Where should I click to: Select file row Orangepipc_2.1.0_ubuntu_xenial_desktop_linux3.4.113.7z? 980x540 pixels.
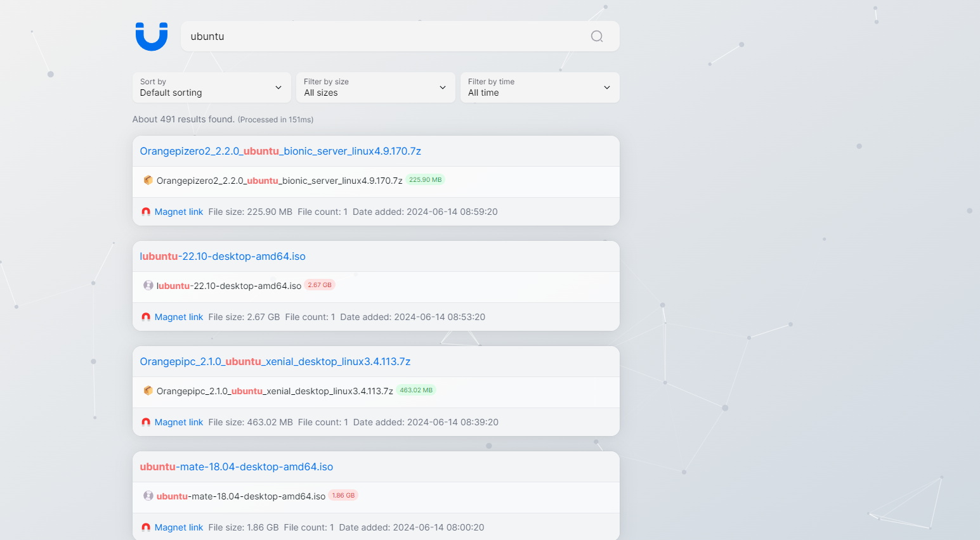376,392
